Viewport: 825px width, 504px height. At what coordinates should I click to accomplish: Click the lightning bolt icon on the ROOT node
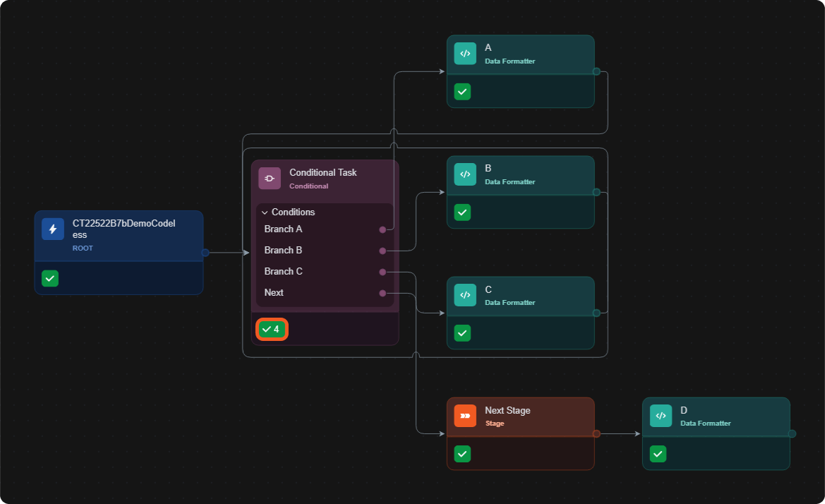click(53, 229)
